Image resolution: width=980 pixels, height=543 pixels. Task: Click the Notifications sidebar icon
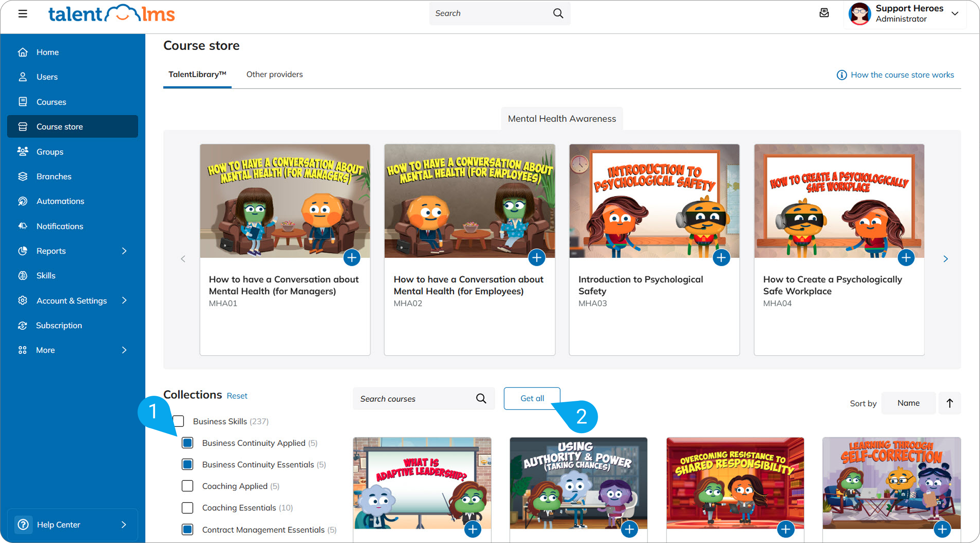[x=23, y=226]
